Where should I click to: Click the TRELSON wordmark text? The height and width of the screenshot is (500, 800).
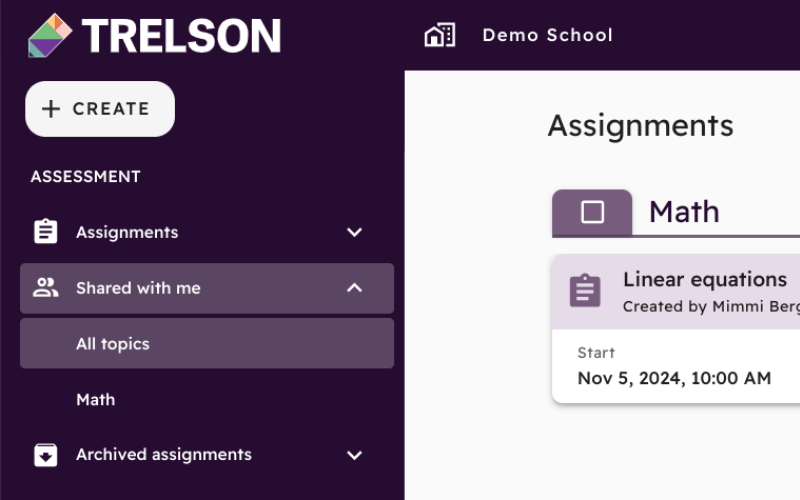(181, 36)
